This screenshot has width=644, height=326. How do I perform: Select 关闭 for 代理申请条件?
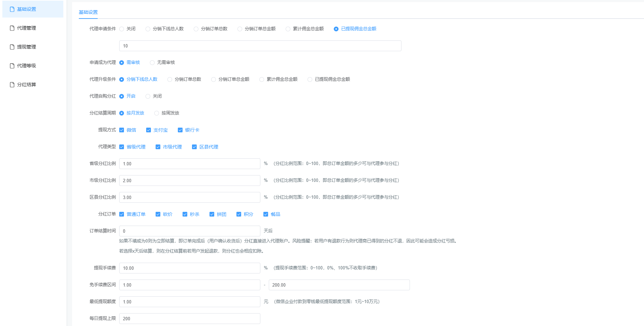click(x=122, y=29)
